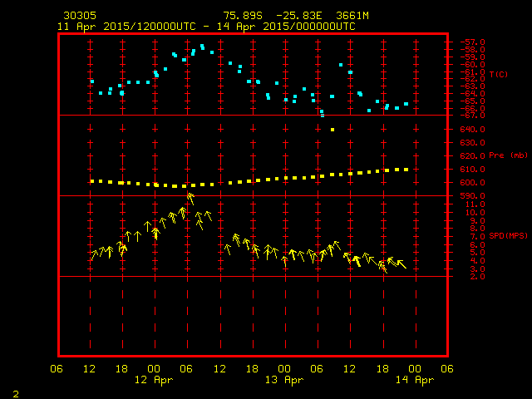Click the highest wind arrow touching the 590.0 line

coord(190,199)
